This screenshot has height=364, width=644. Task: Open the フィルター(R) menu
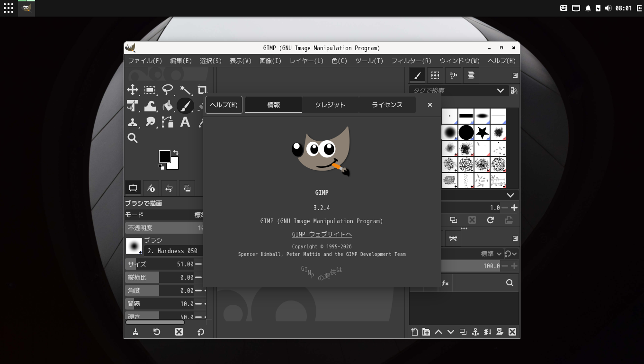(x=411, y=61)
